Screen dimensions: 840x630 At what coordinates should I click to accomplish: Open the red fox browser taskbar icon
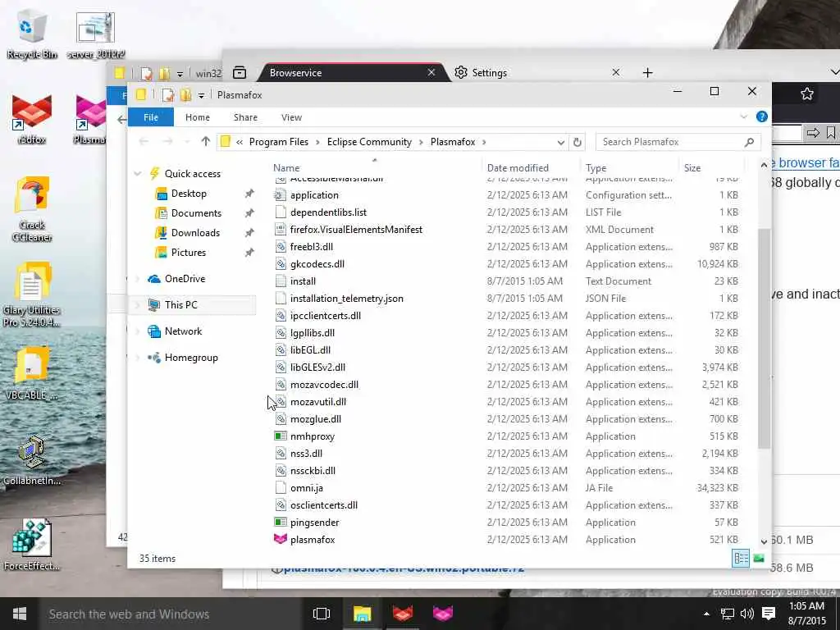click(403, 614)
